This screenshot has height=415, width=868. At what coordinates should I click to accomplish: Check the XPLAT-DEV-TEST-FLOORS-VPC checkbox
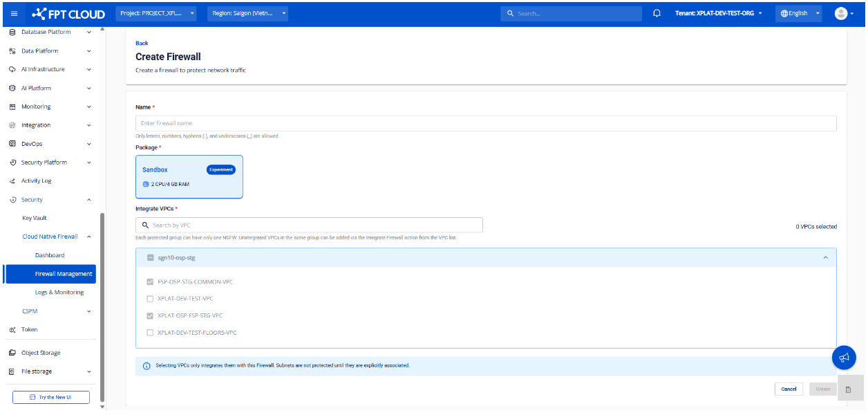(150, 333)
